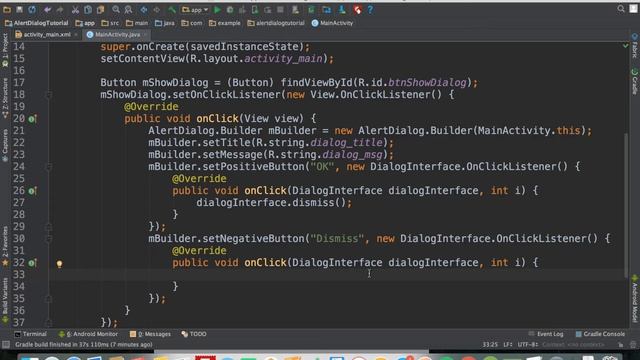
Task: Open the Gradle Console
Action: point(600,334)
